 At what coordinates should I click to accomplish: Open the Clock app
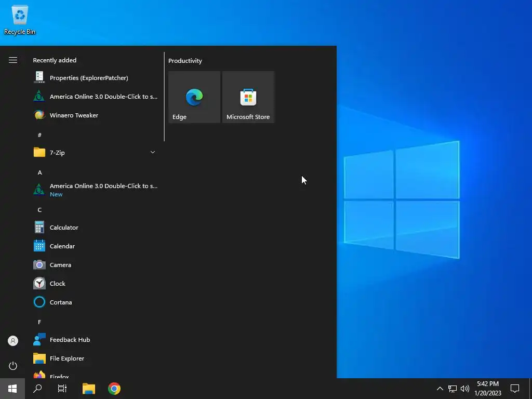click(x=95, y=283)
